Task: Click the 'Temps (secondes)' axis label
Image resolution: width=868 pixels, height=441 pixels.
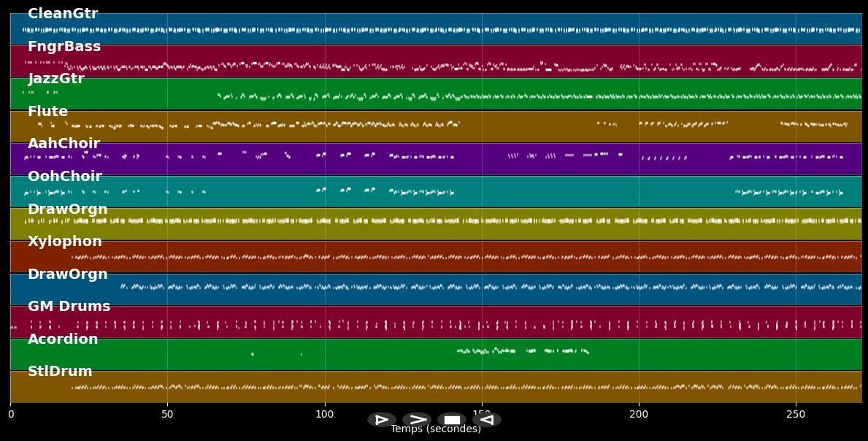Action: coord(436,429)
